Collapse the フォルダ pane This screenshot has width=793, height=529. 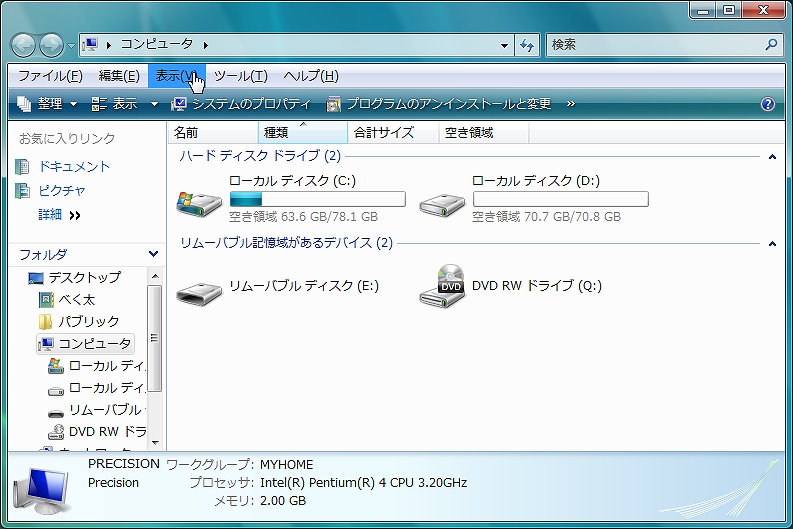click(x=153, y=255)
